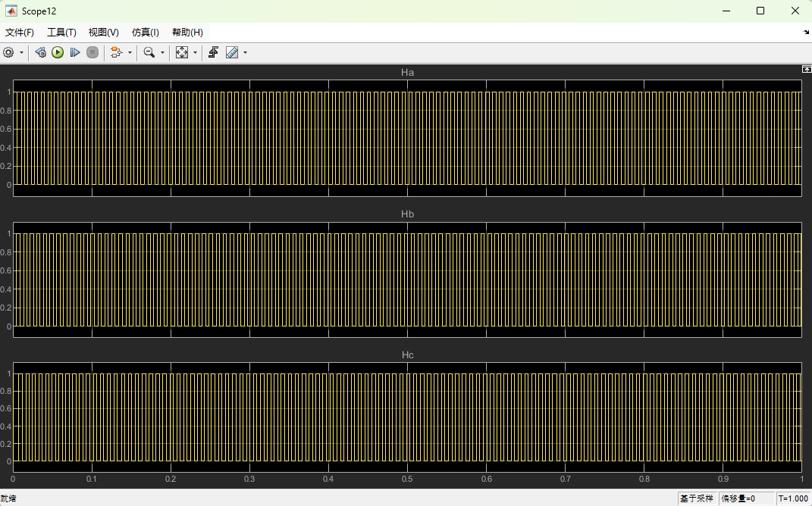
Task: Close the Scope12 window
Action: [795, 11]
